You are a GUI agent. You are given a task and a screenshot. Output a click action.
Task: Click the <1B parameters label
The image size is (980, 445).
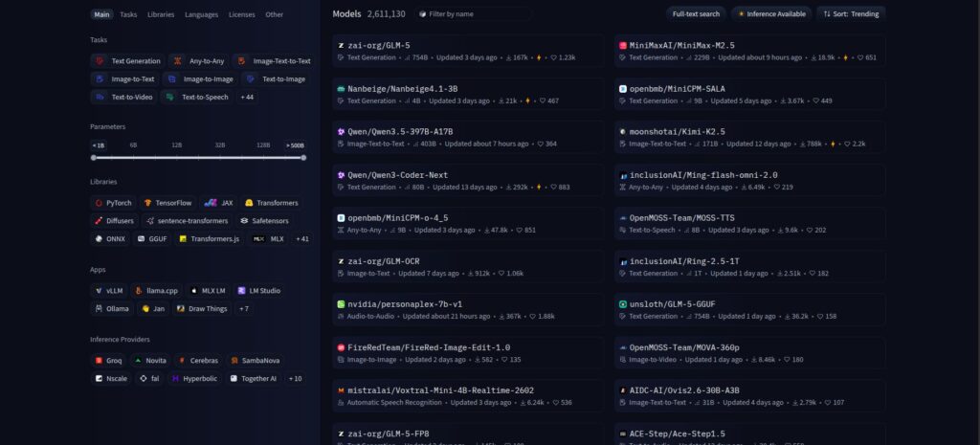[99, 145]
